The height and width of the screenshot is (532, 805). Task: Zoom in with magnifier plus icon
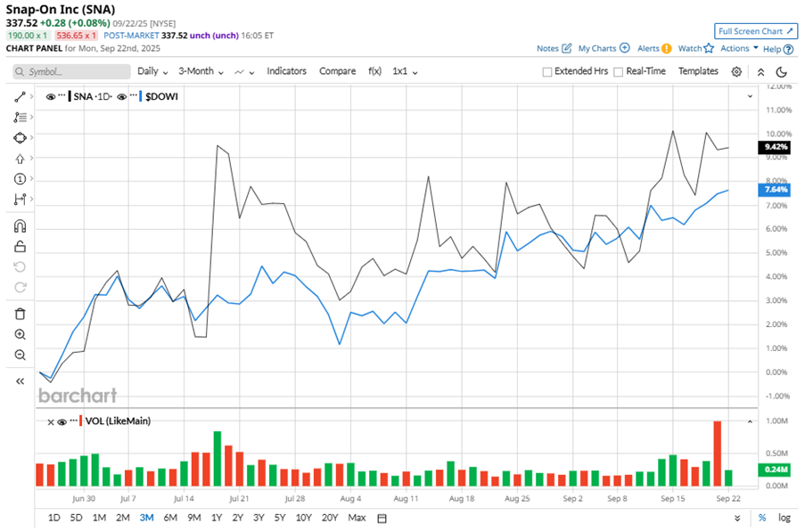20,334
